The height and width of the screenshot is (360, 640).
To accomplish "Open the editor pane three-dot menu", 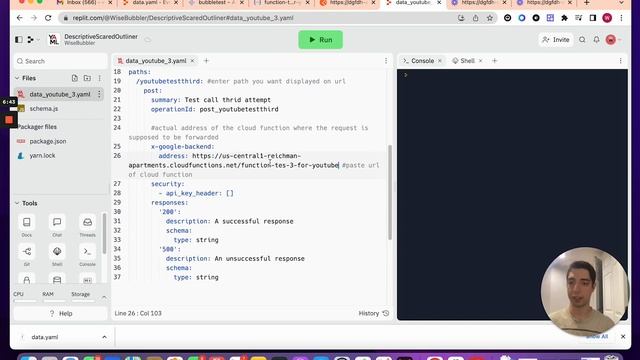I will tap(386, 61).
